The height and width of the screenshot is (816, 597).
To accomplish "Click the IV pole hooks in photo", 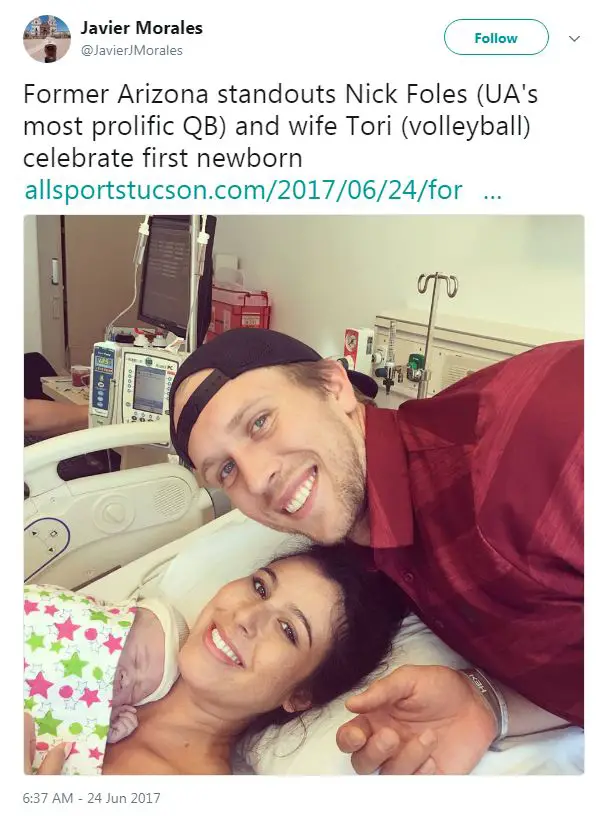I will [437, 285].
